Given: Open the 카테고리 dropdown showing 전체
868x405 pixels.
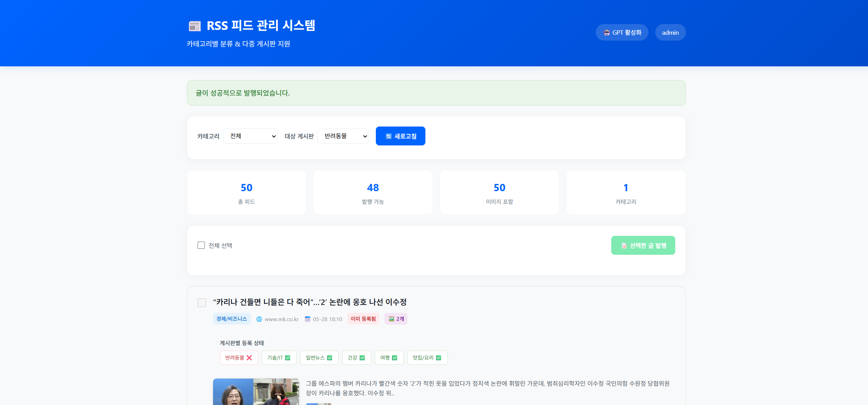Looking at the screenshot, I should pos(250,136).
